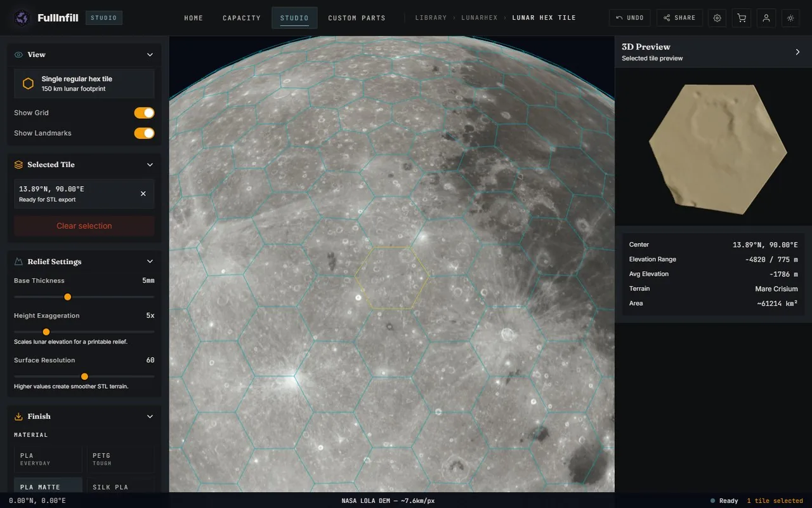Click the layers icon beside Selected Tile
Screen dimensions: 812x508
tap(19, 164)
